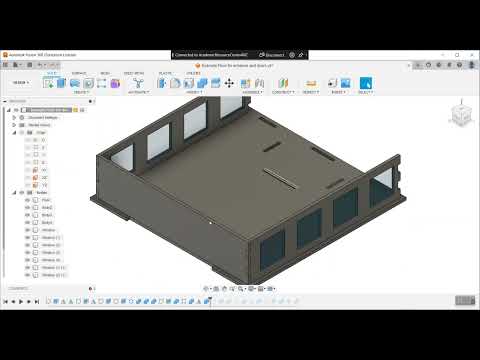This screenshot has height=360, width=480.
Task: Open the Modify dropdown menu
Action: click(194, 92)
